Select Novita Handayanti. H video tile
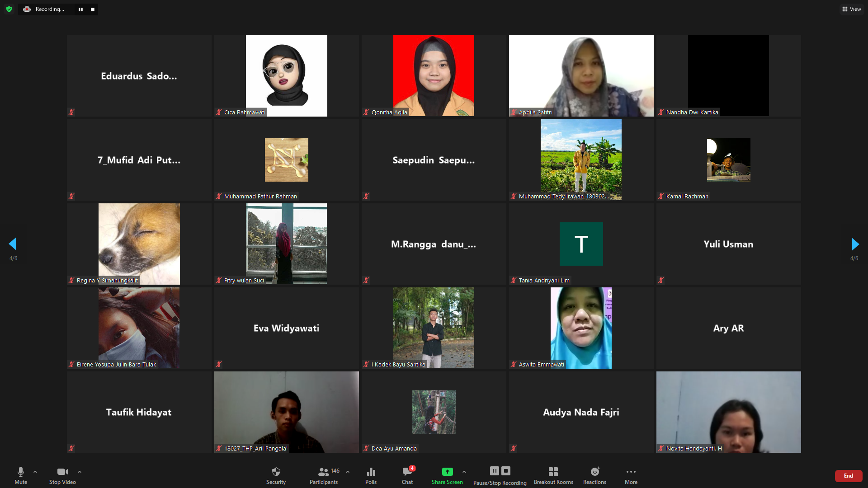This screenshot has height=488, width=868. (729, 412)
